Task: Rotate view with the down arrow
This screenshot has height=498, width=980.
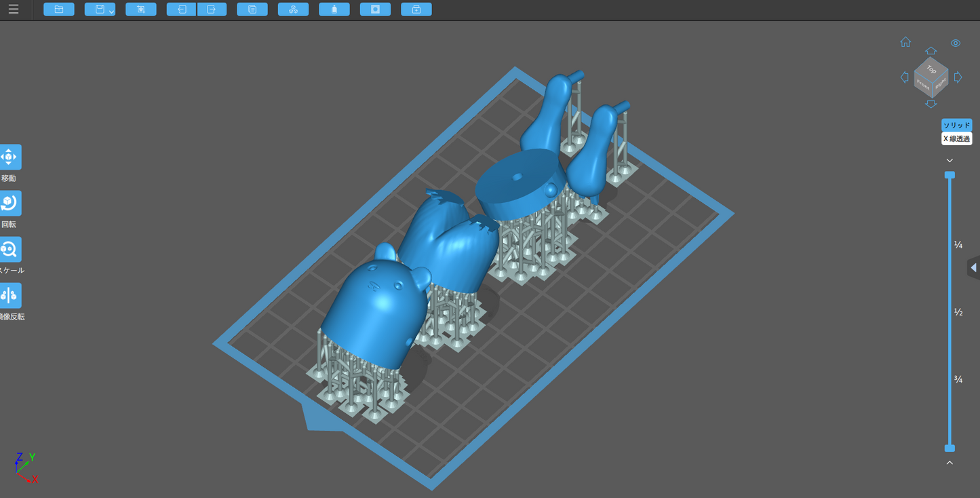Action: click(931, 104)
